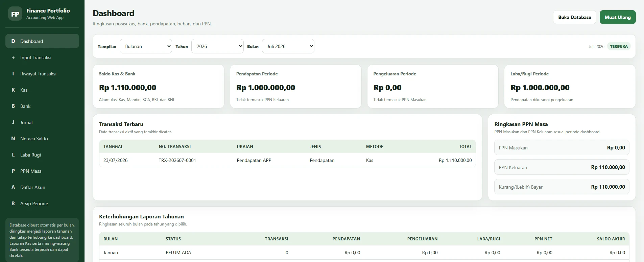This screenshot has height=262, width=644.
Task: Click the date 23/07/2026 in transactions
Action: [116, 160]
